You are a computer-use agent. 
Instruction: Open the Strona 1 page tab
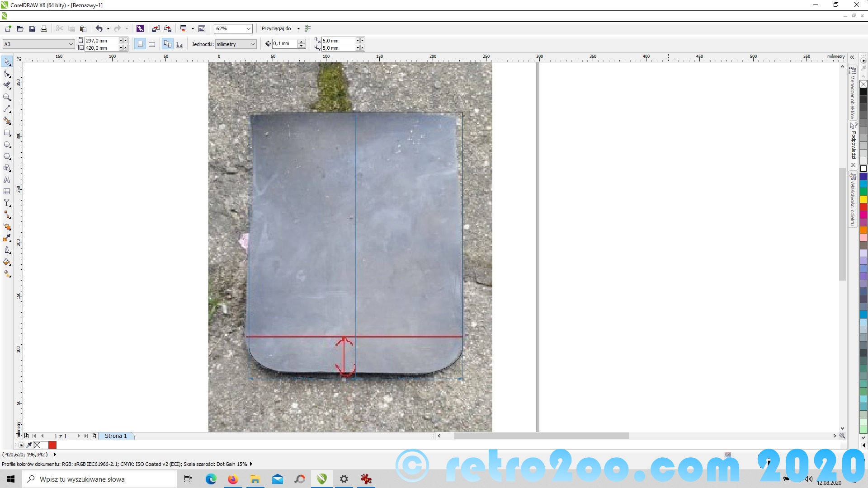click(116, 436)
